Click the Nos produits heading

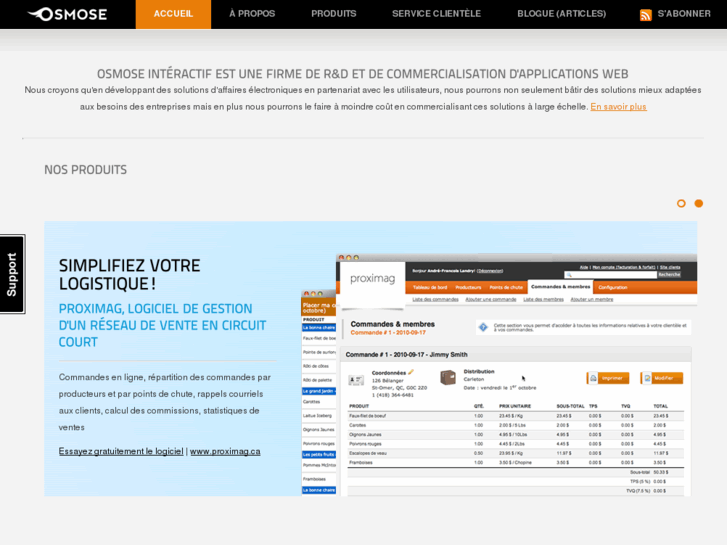85,170
